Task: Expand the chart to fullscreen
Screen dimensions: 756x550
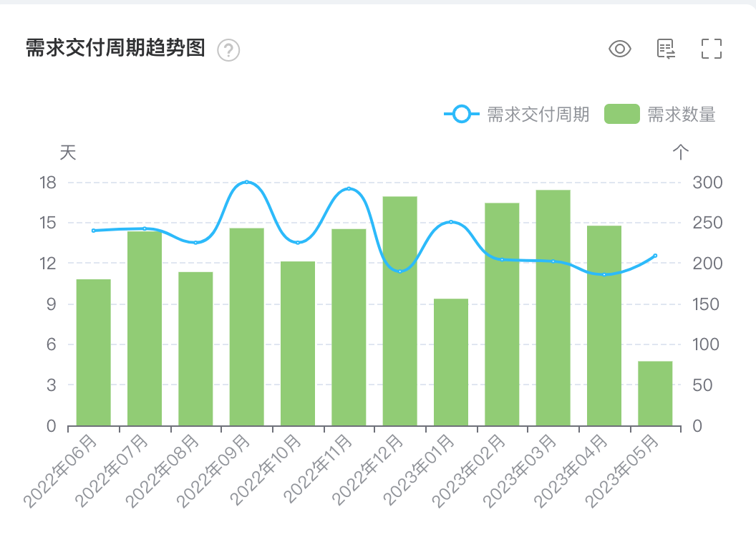Action: pyautogui.click(x=711, y=49)
